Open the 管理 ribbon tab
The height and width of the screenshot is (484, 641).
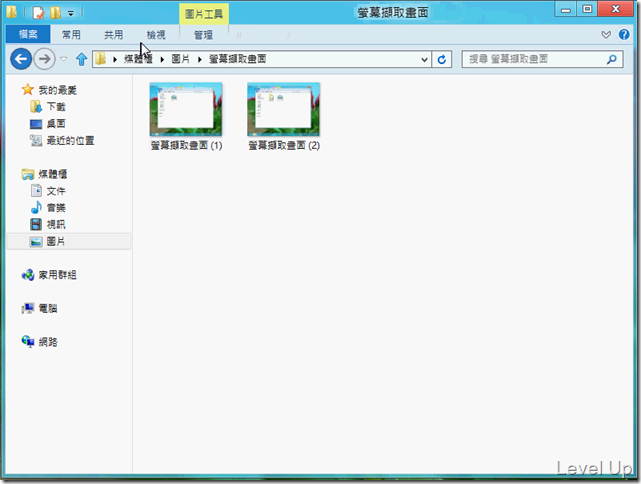203,35
